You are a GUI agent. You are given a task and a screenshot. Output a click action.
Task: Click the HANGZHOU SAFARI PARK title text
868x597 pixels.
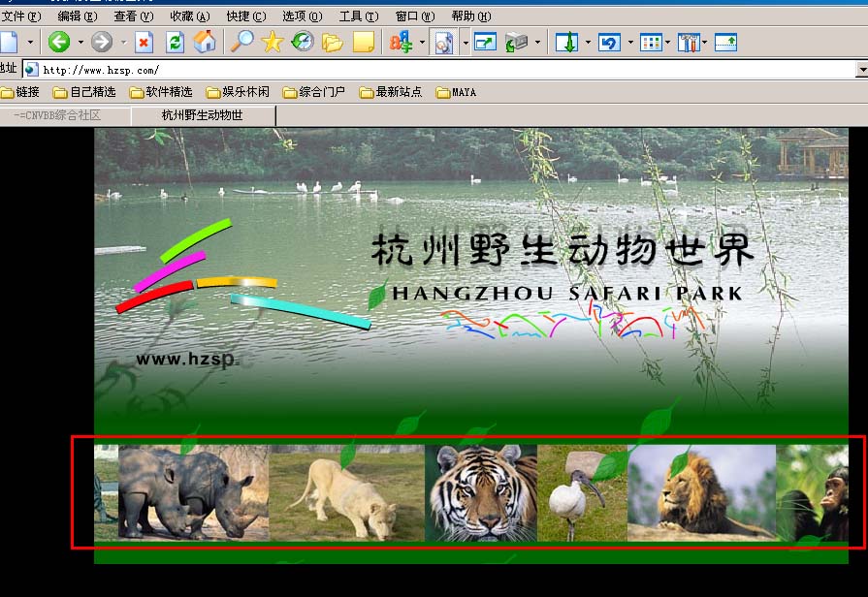click(x=567, y=294)
